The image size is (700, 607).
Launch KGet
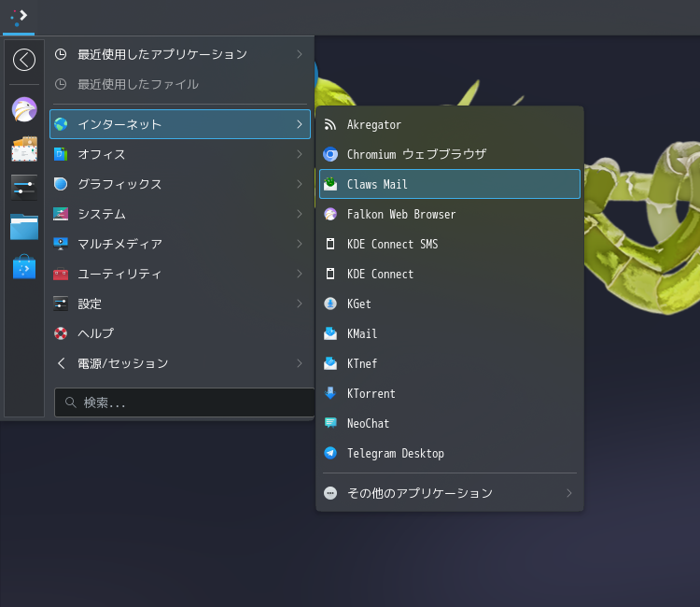[x=450, y=303]
